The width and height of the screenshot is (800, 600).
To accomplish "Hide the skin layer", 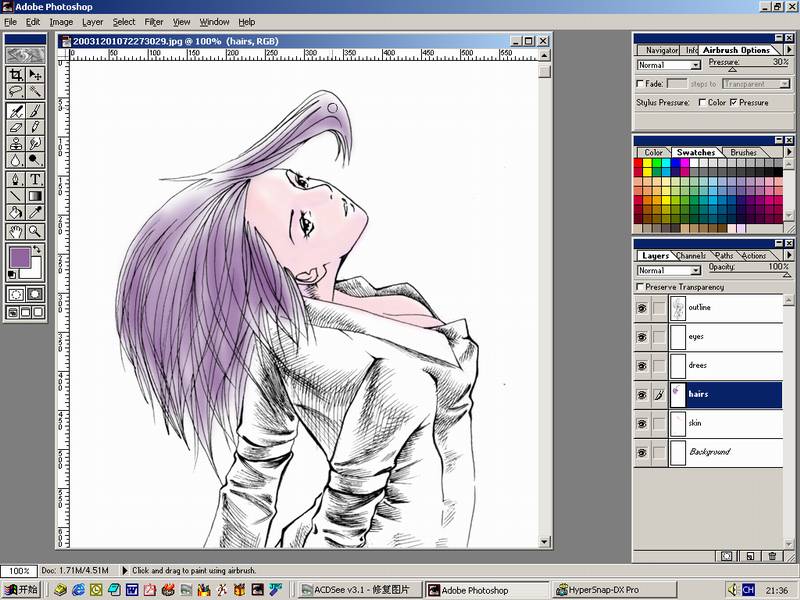I will click(642, 423).
